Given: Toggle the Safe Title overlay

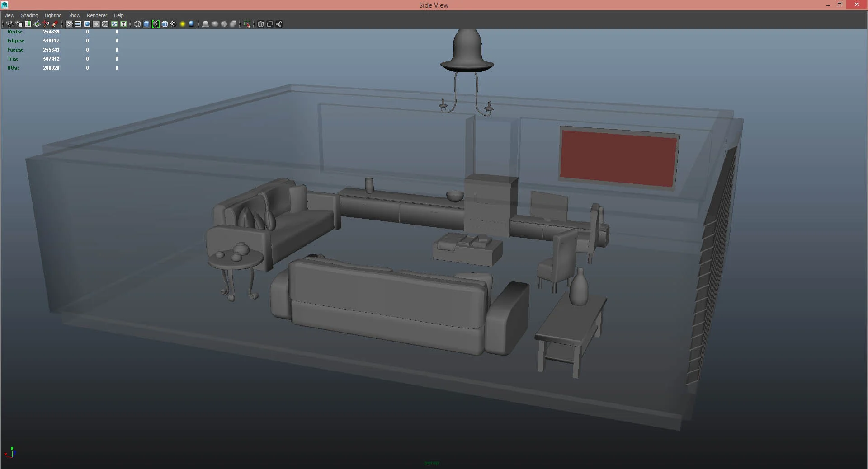Looking at the screenshot, I should (x=123, y=24).
